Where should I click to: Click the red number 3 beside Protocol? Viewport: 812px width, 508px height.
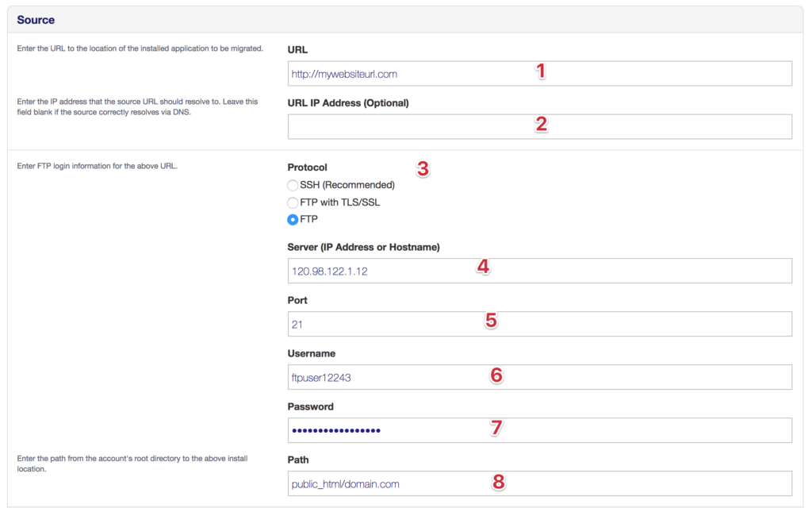coord(423,169)
